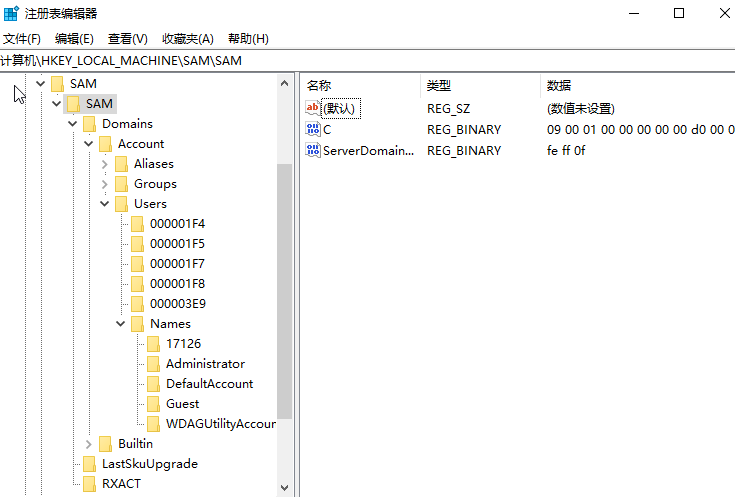The image size is (735, 497).
Task: Expand the Aliases key
Action: [105, 164]
